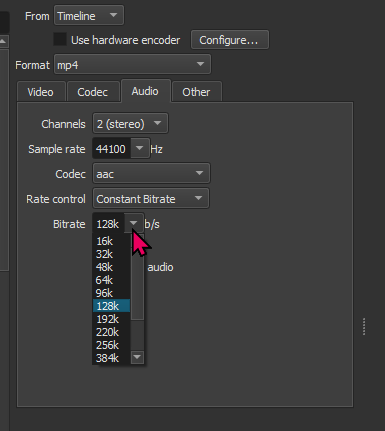
Task: Open the Rate control Constant Bitrate dropdown
Action: [151, 198]
